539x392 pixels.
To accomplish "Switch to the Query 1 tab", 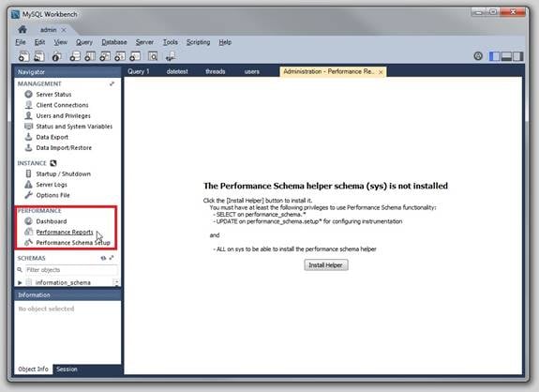I will pyautogui.click(x=139, y=71).
